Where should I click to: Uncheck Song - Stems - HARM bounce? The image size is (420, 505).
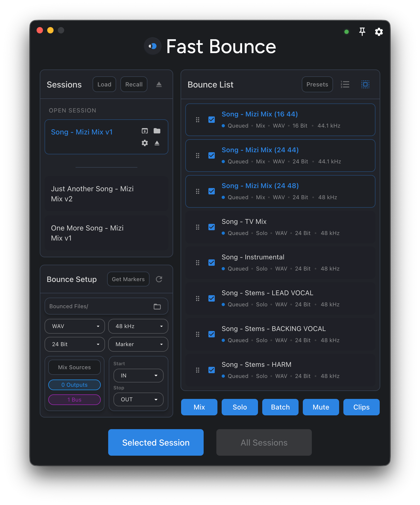(212, 370)
